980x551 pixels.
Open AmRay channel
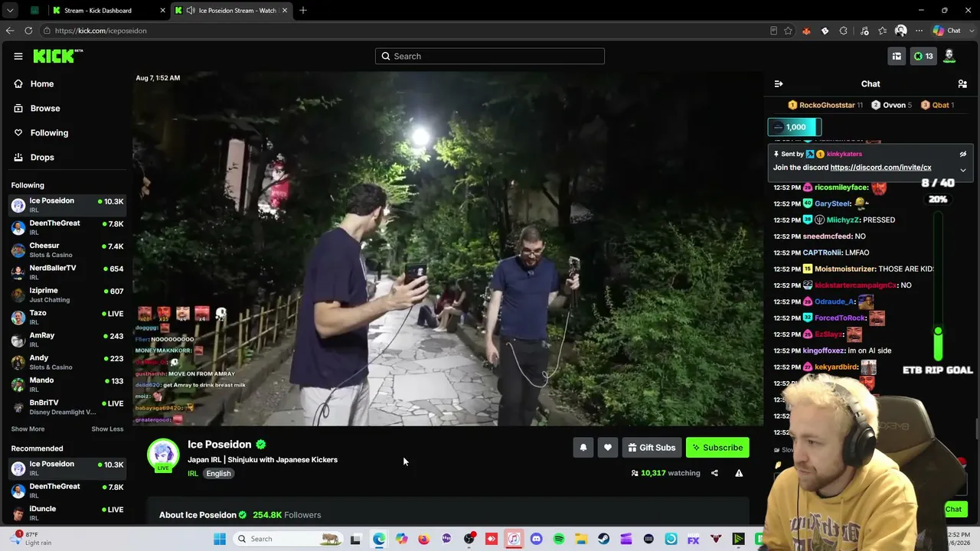pyautogui.click(x=67, y=340)
